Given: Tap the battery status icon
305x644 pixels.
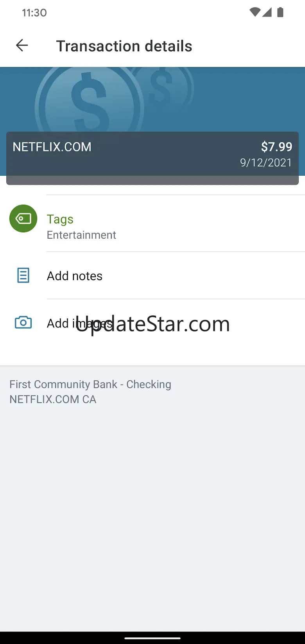Looking at the screenshot, I should (x=280, y=13).
